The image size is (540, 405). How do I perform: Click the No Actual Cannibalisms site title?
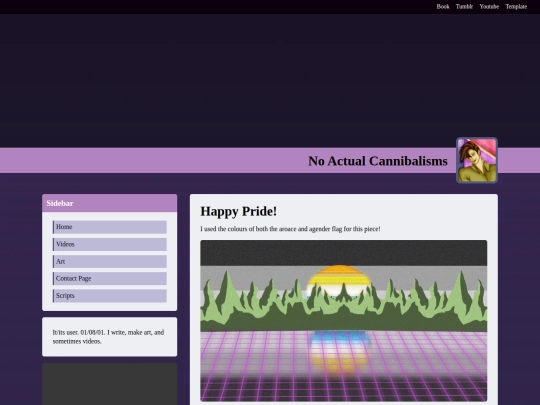pos(377,161)
